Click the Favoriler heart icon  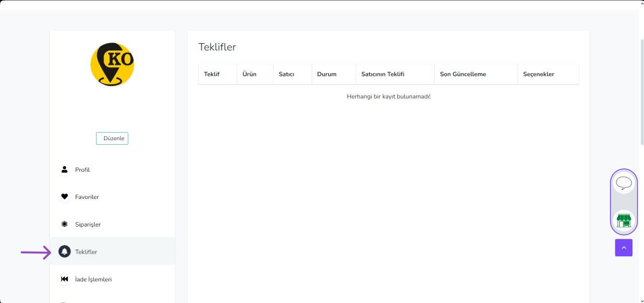pyautogui.click(x=64, y=197)
